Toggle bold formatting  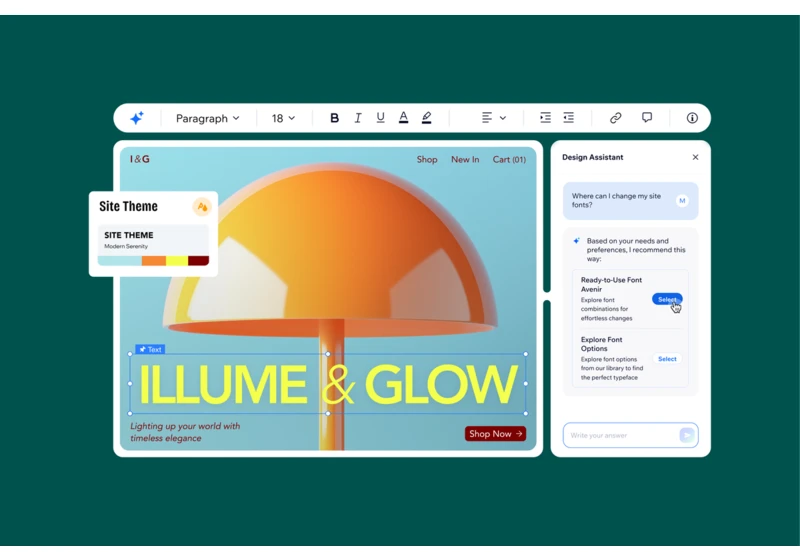point(334,118)
